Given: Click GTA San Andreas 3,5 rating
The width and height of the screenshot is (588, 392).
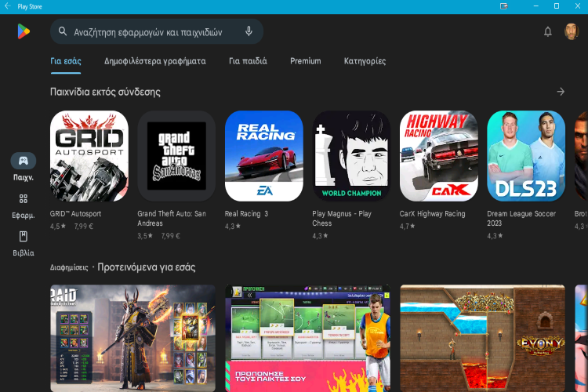Looking at the screenshot, I should click(145, 236).
